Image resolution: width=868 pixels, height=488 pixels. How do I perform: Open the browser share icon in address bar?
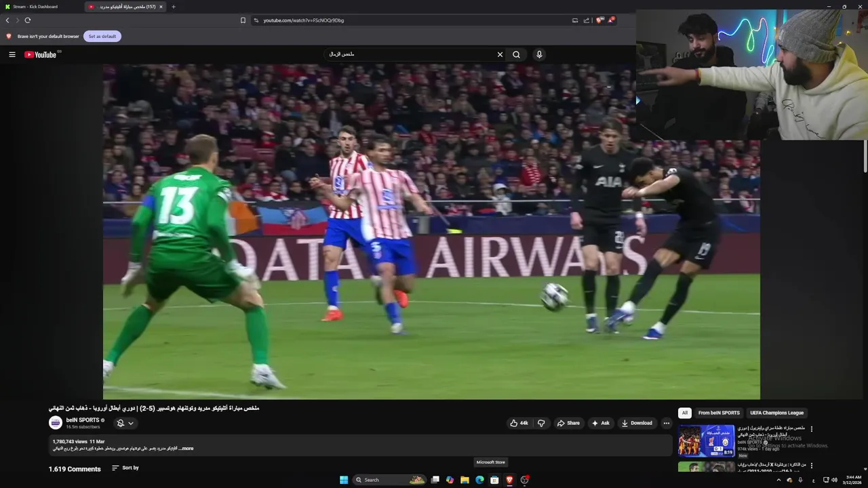tap(587, 20)
